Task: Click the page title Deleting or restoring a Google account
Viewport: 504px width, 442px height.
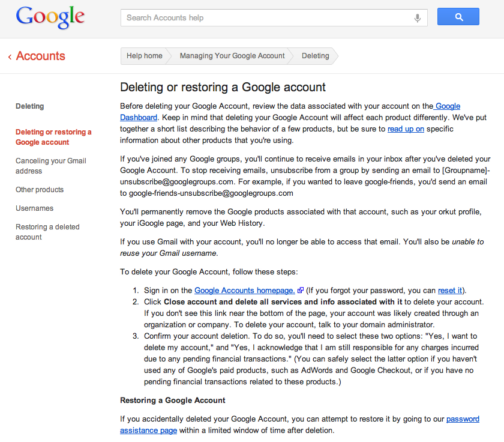Action: (223, 87)
